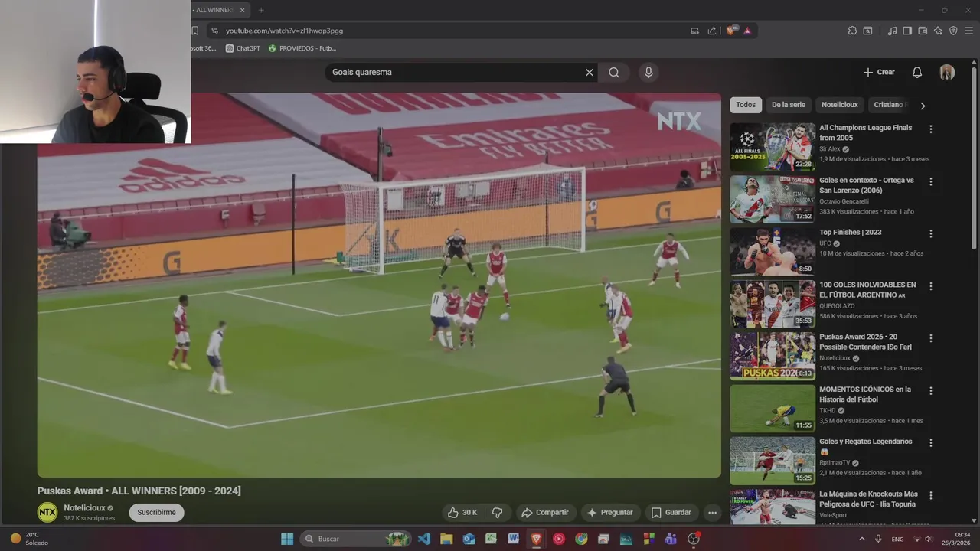Click the video player to pause

coord(379,285)
